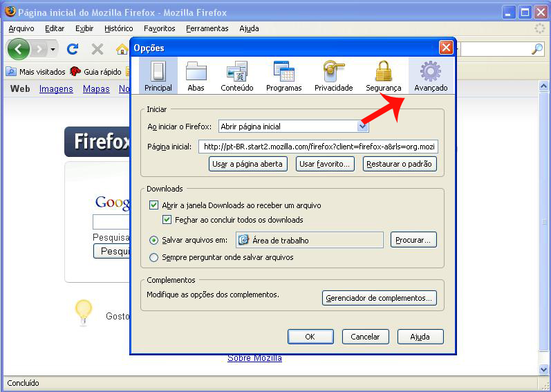Screen dimensions: 551x392
Task: Open the Privacidade options pane
Action: click(333, 76)
